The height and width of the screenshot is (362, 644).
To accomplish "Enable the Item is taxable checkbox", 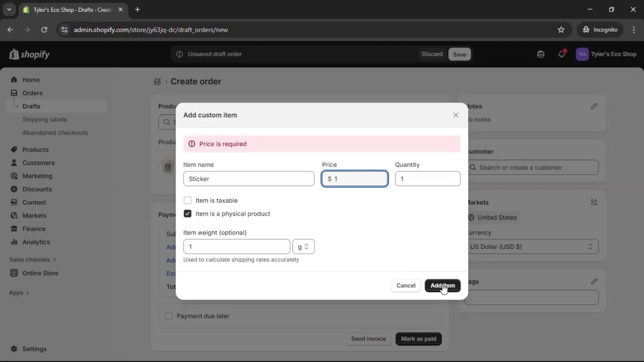I will click(x=187, y=200).
